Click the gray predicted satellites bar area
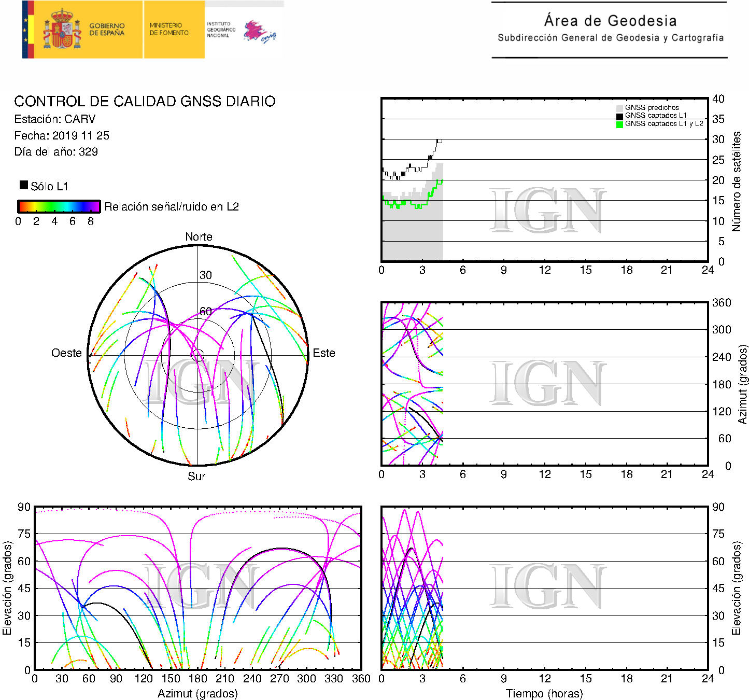The height and width of the screenshot is (700, 749). (413, 228)
